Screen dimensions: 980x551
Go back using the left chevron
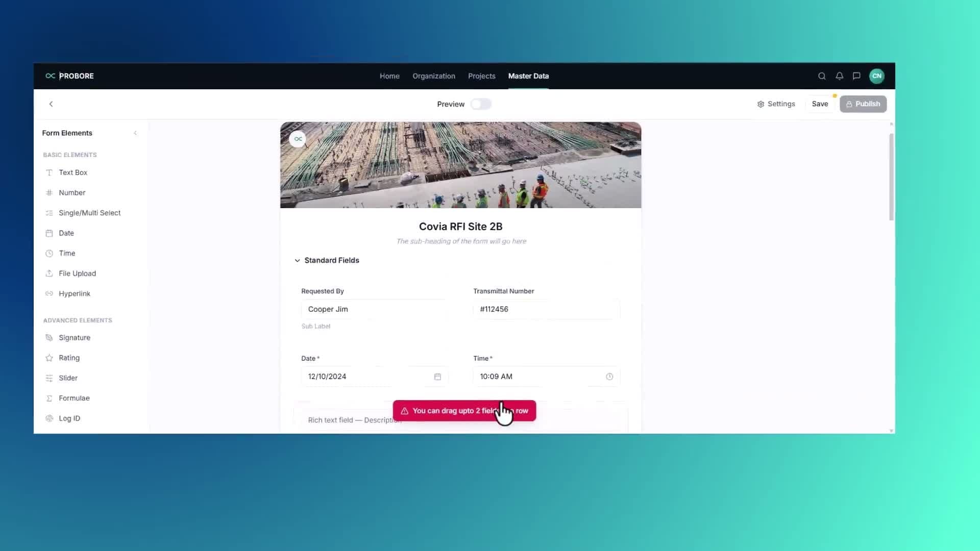coord(51,104)
